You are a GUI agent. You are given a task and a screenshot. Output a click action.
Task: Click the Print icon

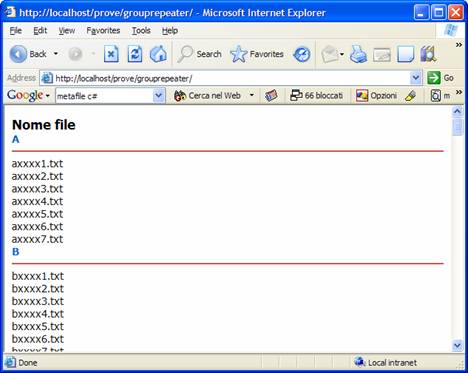[x=358, y=54]
